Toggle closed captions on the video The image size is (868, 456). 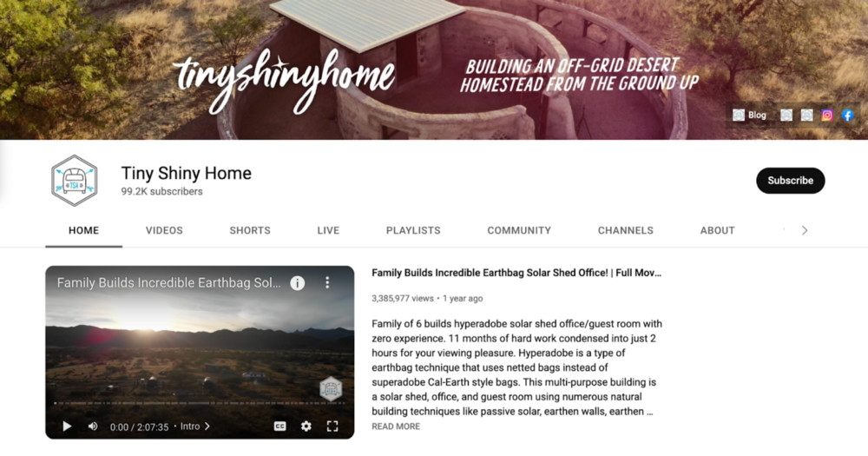[280, 426]
